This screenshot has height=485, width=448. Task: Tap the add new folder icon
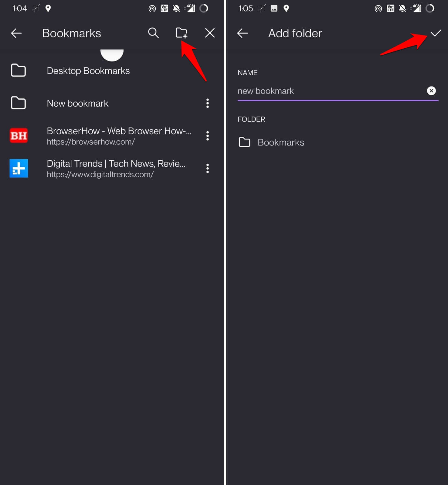pos(182,33)
